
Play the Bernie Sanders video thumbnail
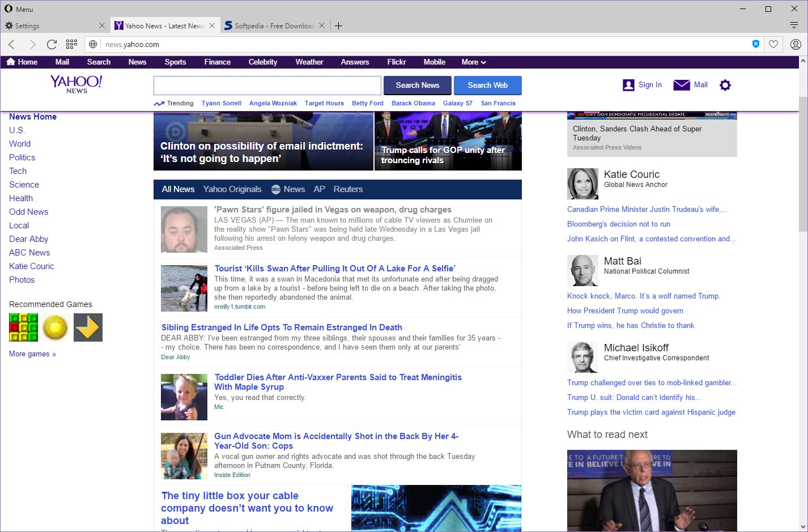652,491
